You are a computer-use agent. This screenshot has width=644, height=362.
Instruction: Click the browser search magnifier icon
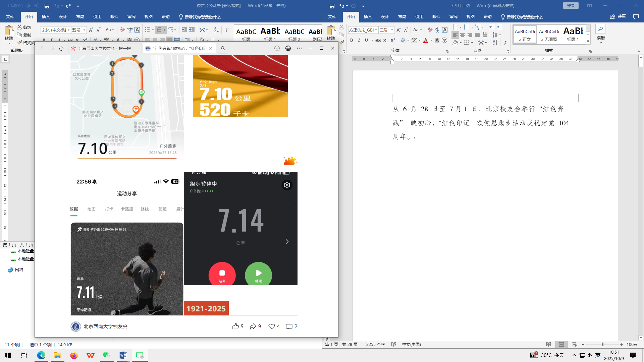(x=223, y=49)
